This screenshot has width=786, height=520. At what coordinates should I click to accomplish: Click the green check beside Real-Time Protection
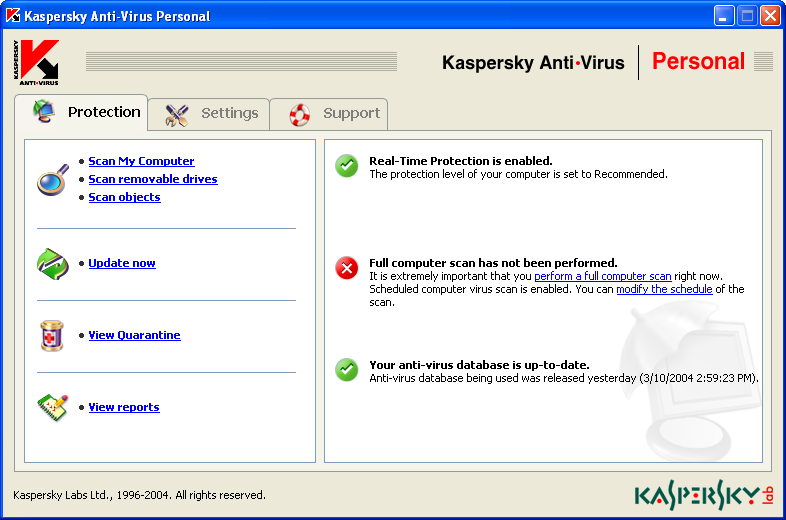pos(347,166)
